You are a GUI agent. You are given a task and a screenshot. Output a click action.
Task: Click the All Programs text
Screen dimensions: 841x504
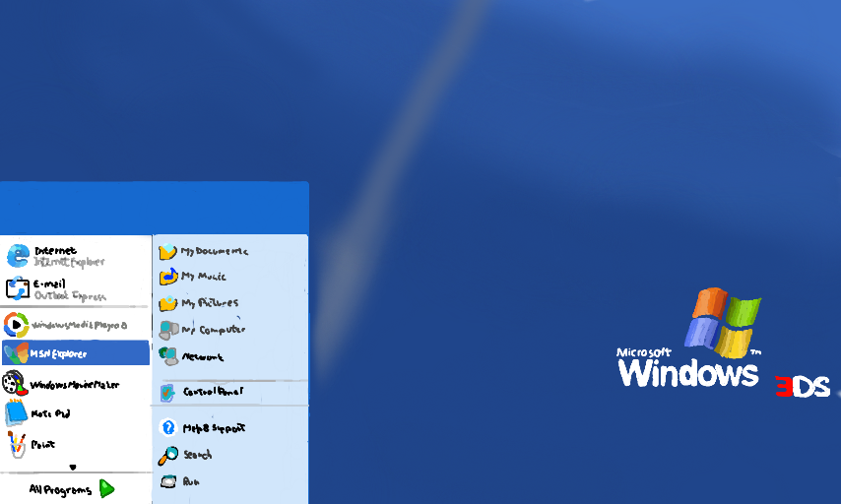click(x=60, y=490)
